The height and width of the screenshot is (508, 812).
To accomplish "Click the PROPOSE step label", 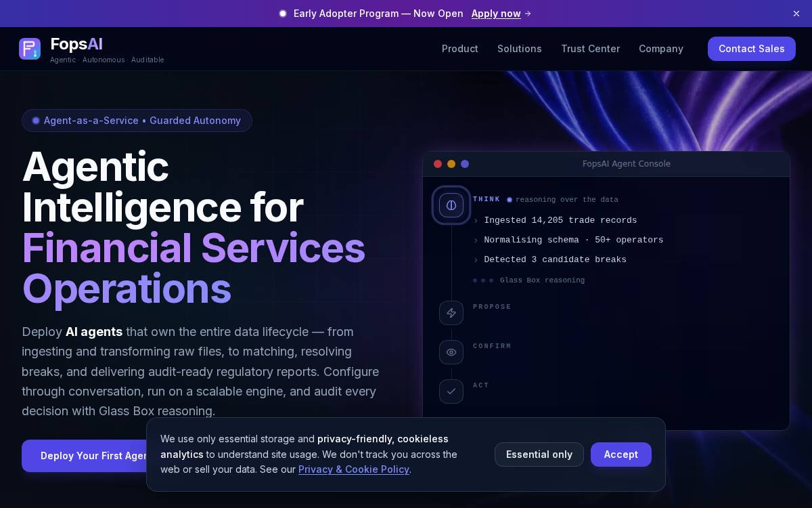I will coord(492,307).
